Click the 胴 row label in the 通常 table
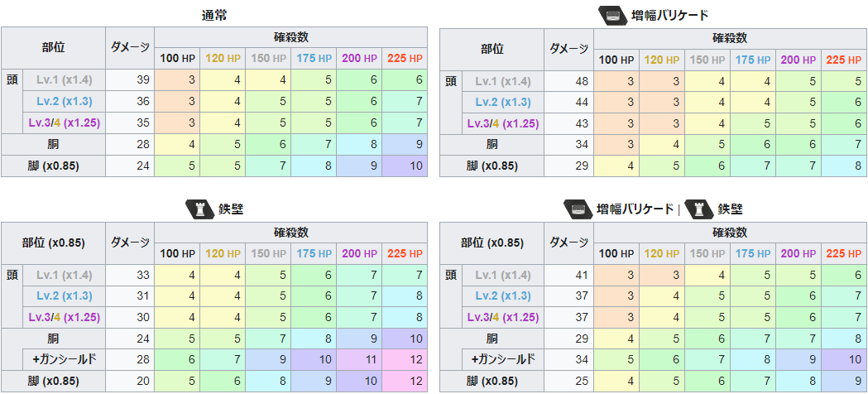The height and width of the screenshot is (394, 868). pyautogui.click(x=53, y=144)
